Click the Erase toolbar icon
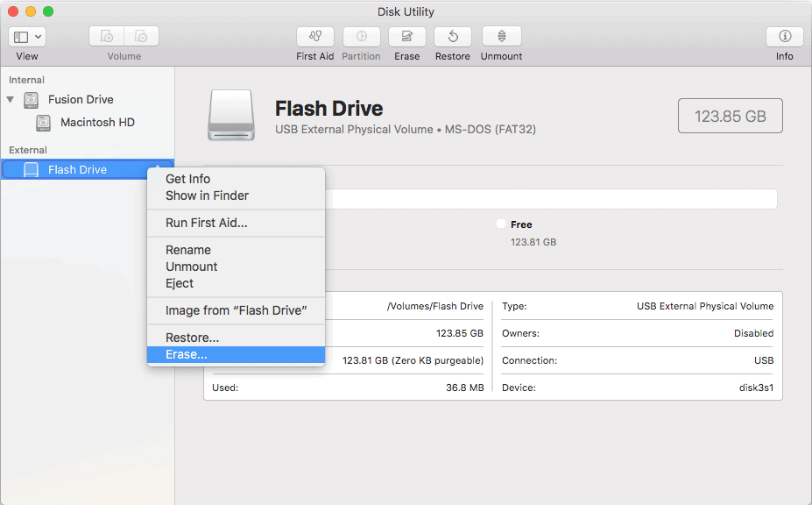812x505 pixels. (407, 37)
